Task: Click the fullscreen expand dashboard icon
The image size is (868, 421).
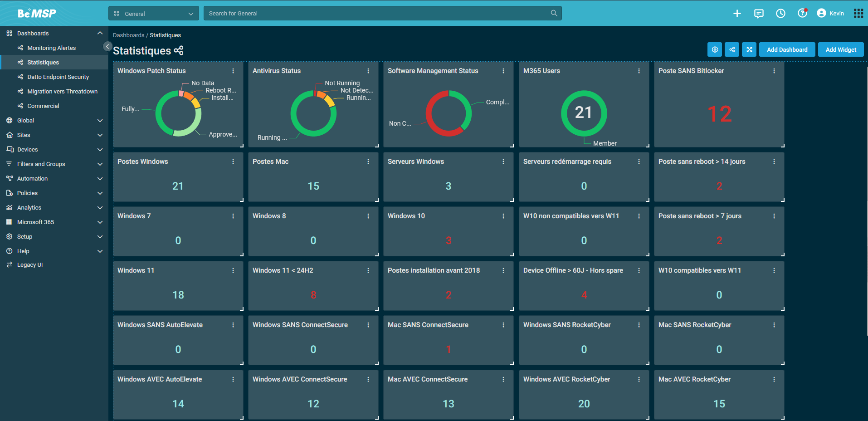Action: (x=749, y=49)
